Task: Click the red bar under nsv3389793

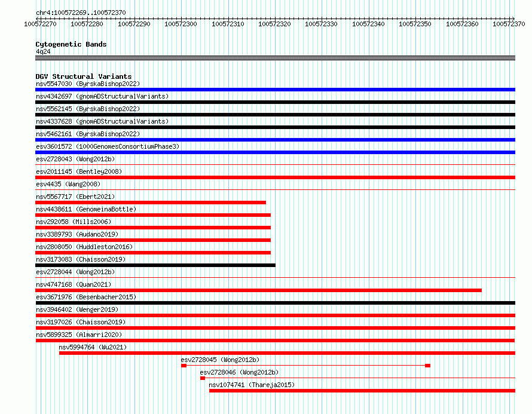Action: click(x=153, y=240)
